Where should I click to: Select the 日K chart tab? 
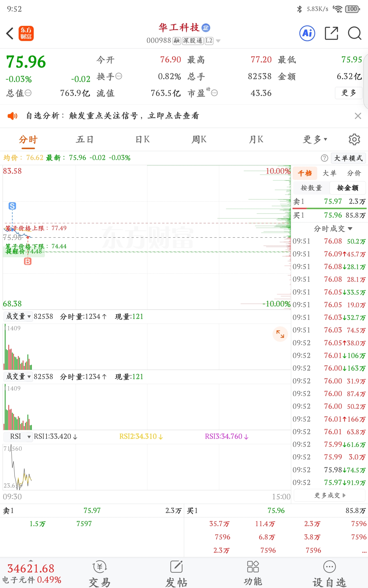coord(142,139)
